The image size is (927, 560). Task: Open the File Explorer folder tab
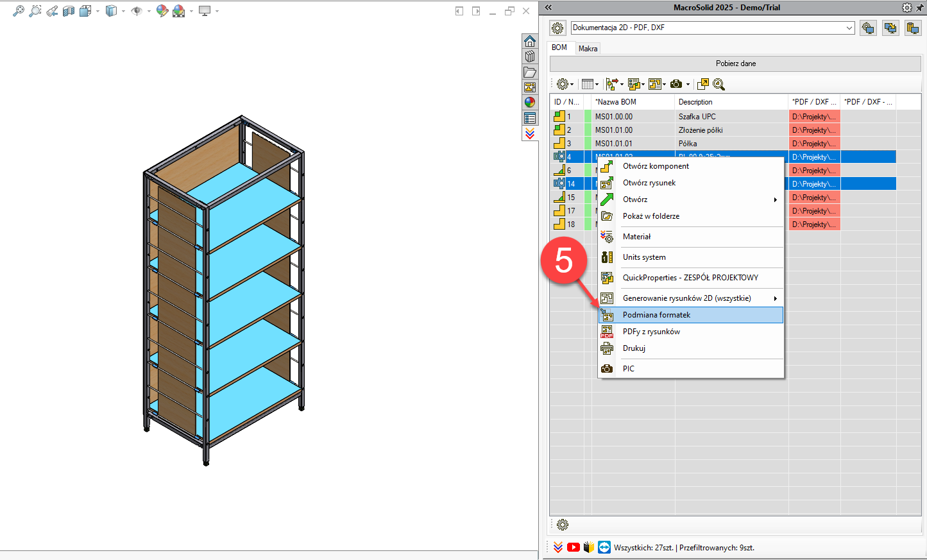530,72
